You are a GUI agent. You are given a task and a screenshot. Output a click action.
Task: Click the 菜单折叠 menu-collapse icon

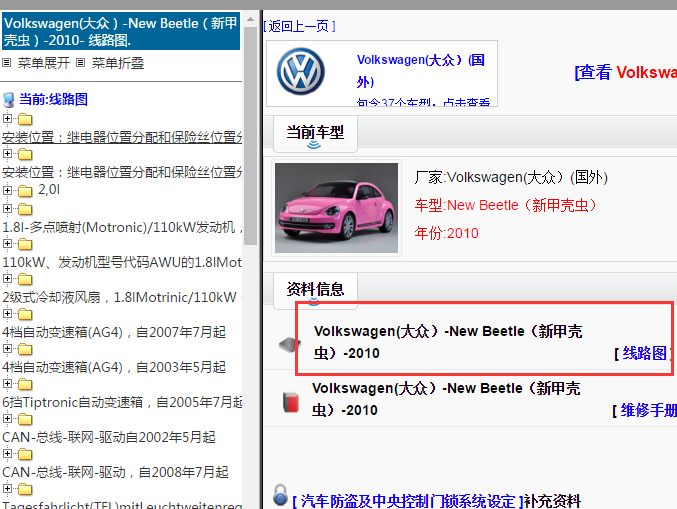click(80, 63)
